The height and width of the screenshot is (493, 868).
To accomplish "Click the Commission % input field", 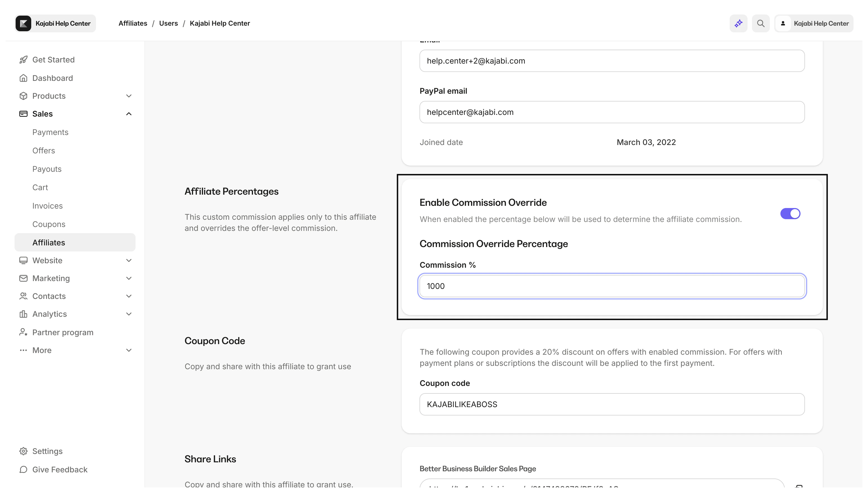I will pos(612,286).
